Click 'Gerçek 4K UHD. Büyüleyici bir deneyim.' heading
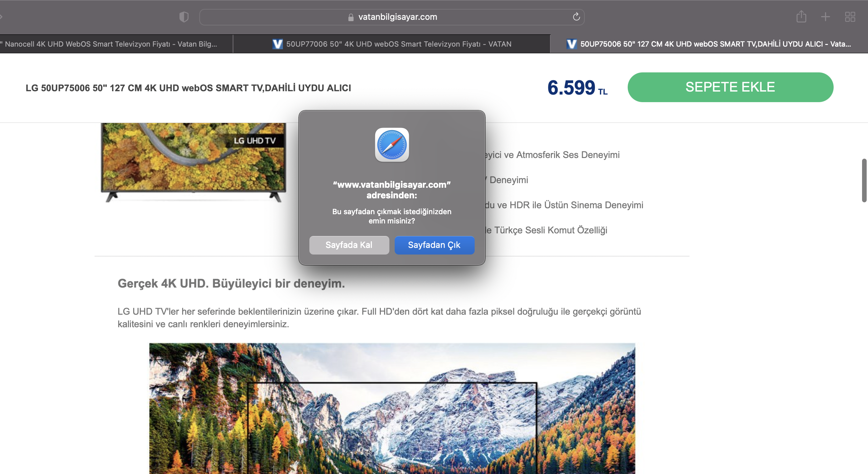868x474 pixels. (231, 283)
